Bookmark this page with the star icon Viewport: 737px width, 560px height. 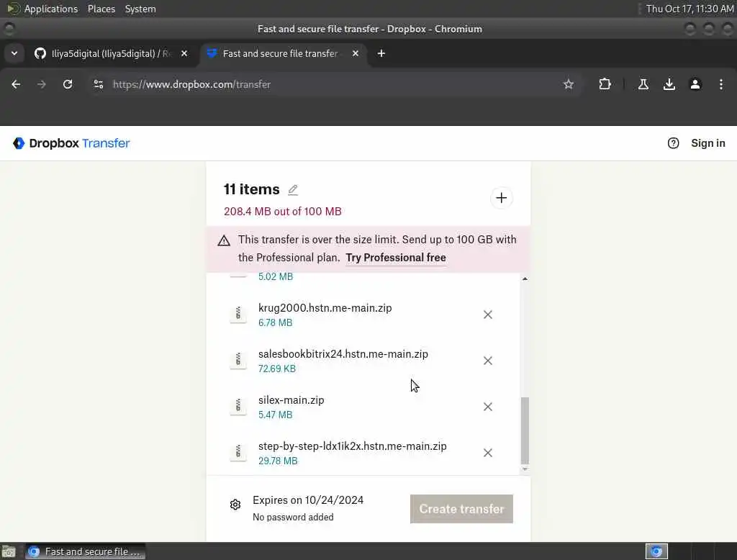tap(569, 84)
